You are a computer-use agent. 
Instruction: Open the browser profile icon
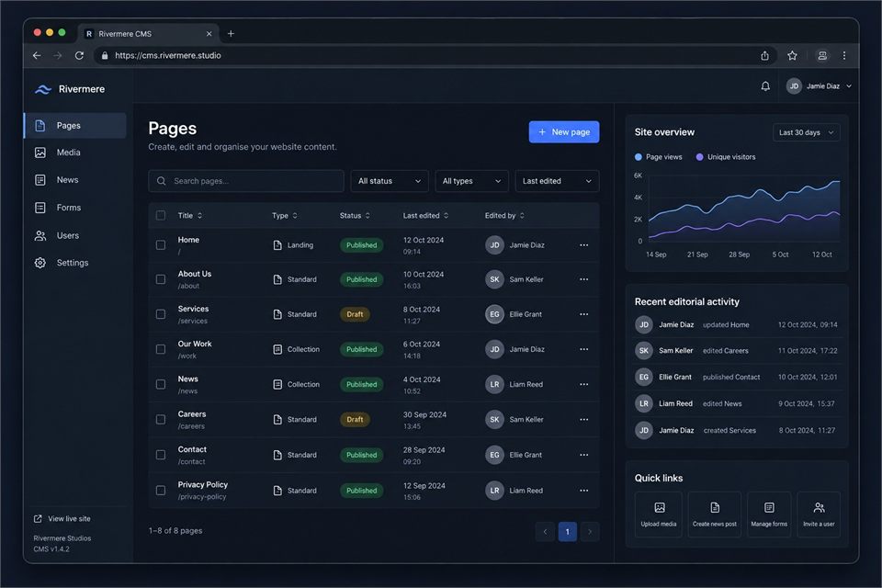(821, 55)
